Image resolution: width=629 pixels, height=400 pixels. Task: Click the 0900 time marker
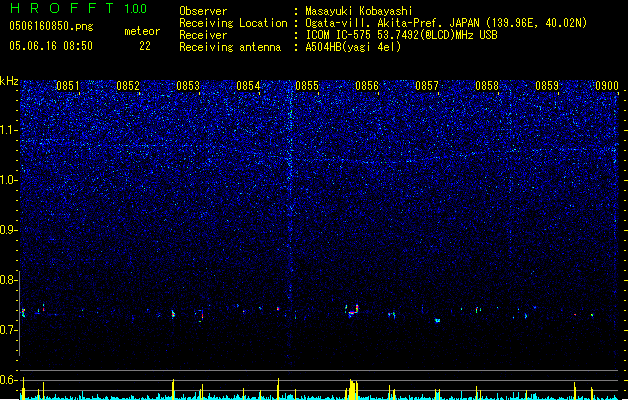point(607,86)
